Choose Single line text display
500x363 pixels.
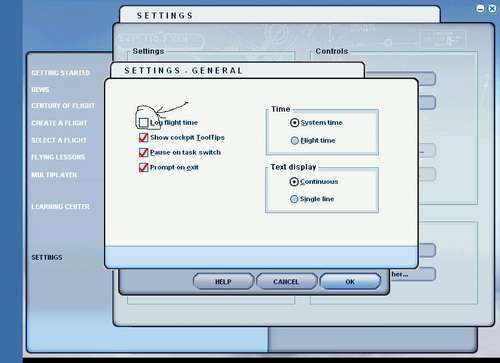294,199
